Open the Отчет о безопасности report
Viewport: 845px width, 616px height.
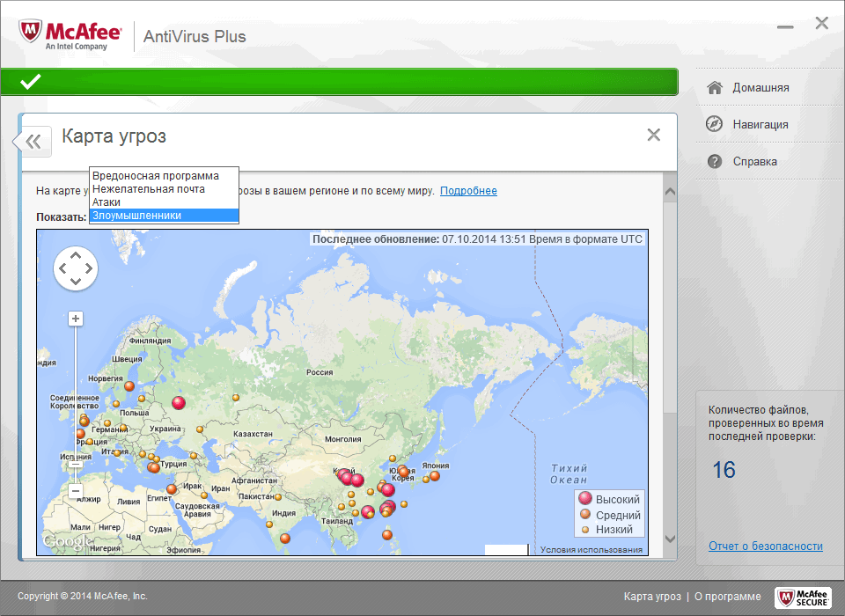click(x=765, y=546)
